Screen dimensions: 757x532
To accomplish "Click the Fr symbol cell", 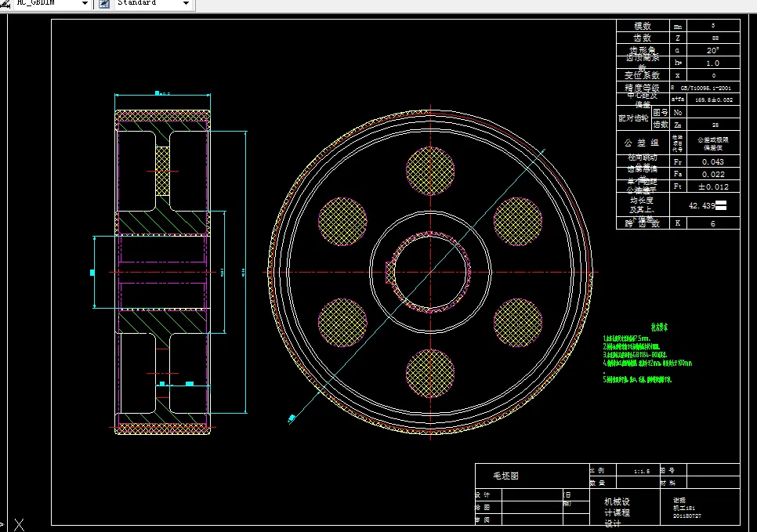I will [678, 161].
